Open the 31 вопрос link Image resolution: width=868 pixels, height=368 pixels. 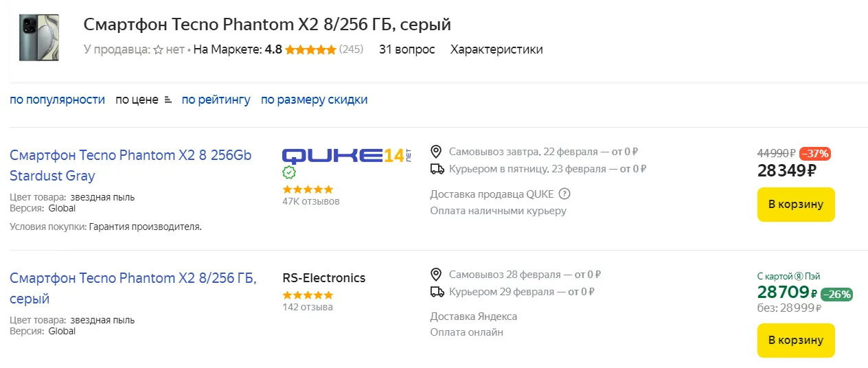(x=407, y=49)
